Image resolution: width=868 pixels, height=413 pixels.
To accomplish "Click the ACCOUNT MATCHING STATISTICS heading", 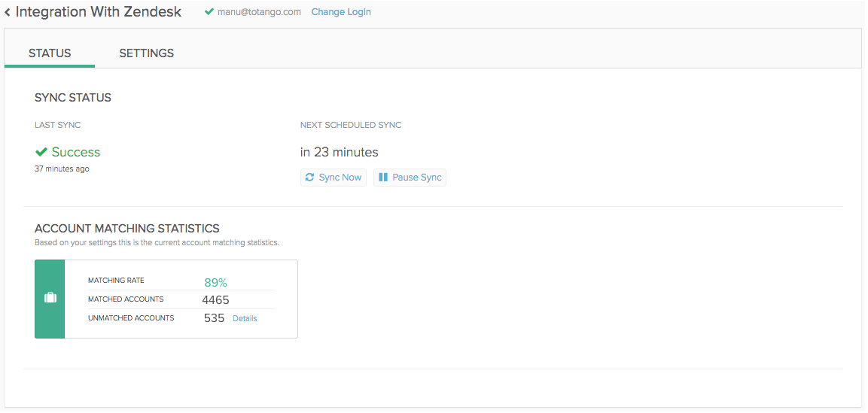I will click(127, 229).
